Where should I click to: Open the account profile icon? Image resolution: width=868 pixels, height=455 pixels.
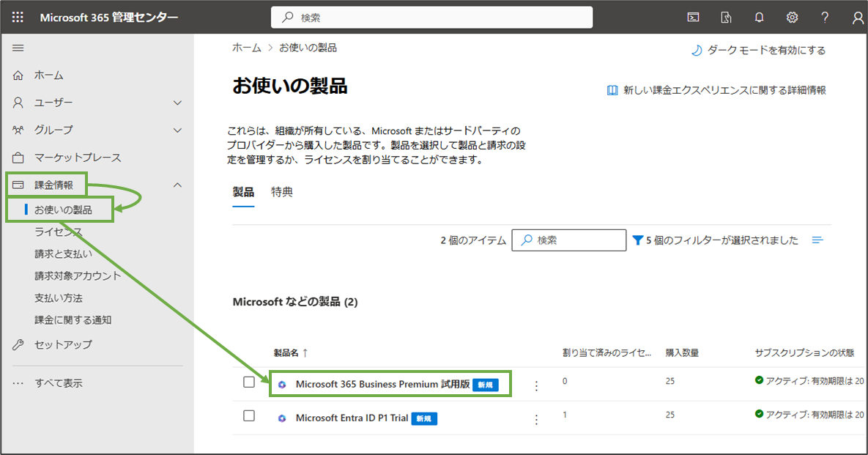point(858,18)
